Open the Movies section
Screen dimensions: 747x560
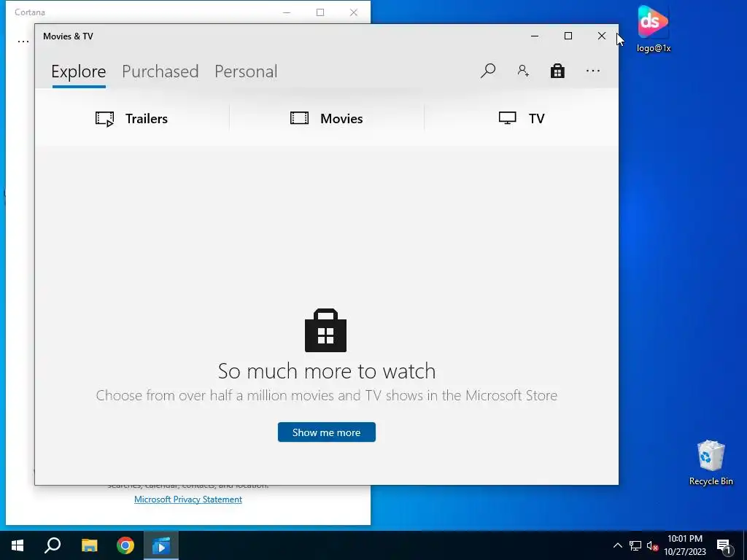click(x=326, y=118)
